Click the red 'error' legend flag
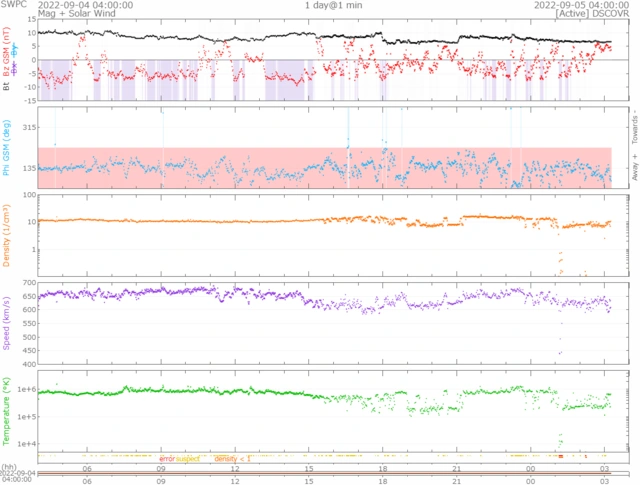Viewport: 640px width, 485px height. click(167, 458)
